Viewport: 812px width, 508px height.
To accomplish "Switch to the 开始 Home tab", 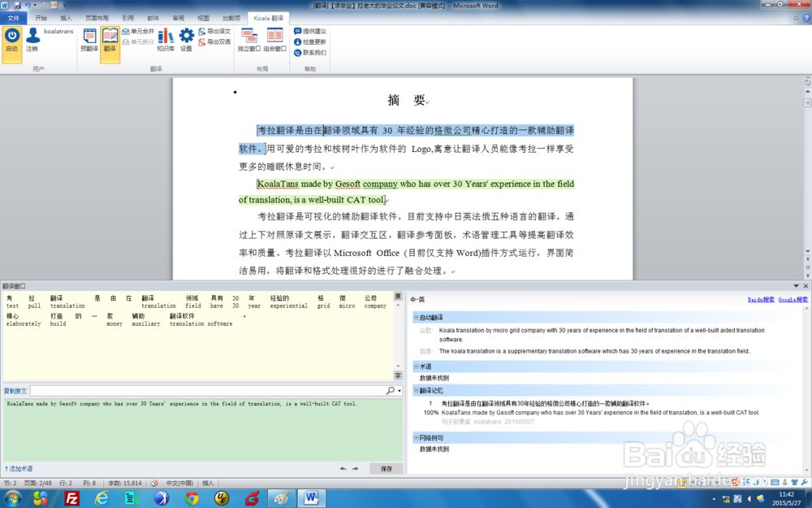I will pos(41,18).
